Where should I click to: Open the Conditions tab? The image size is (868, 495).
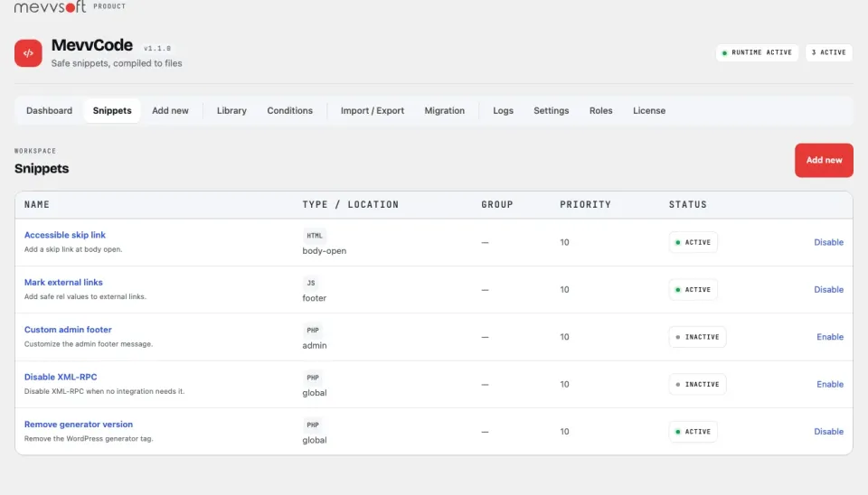pyautogui.click(x=289, y=110)
